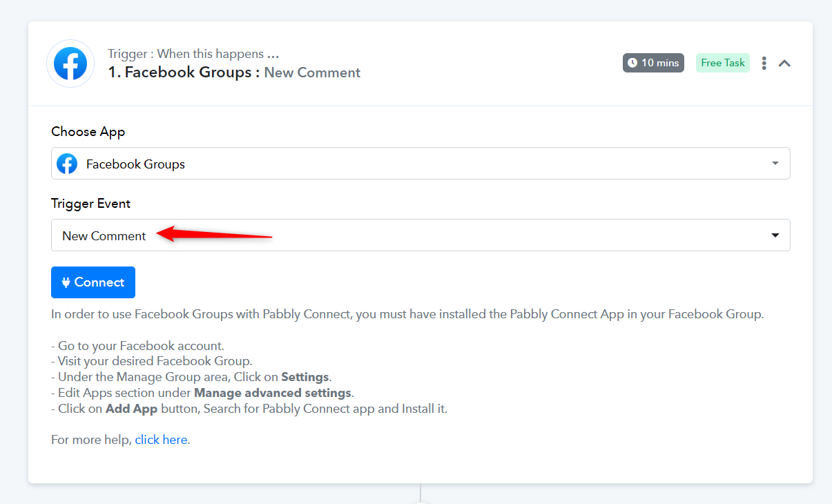Select the Facebook Groups app field
The height and width of the screenshot is (504, 832).
[x=414, y=164]
